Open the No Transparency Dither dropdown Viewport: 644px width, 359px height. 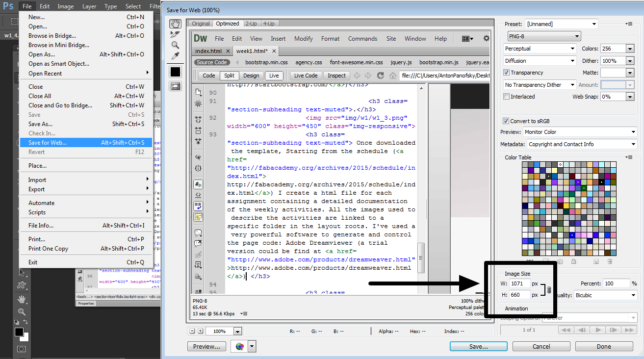point(540,85)
